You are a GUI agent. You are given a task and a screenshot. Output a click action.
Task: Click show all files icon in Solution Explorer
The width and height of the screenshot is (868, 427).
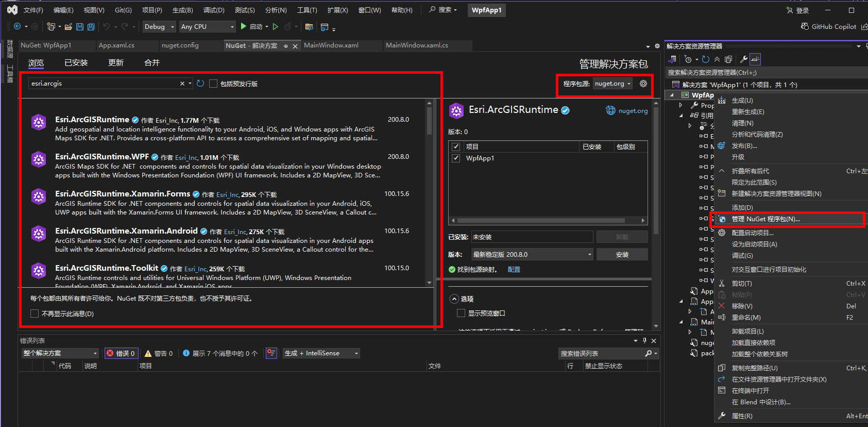coord(728,59)
